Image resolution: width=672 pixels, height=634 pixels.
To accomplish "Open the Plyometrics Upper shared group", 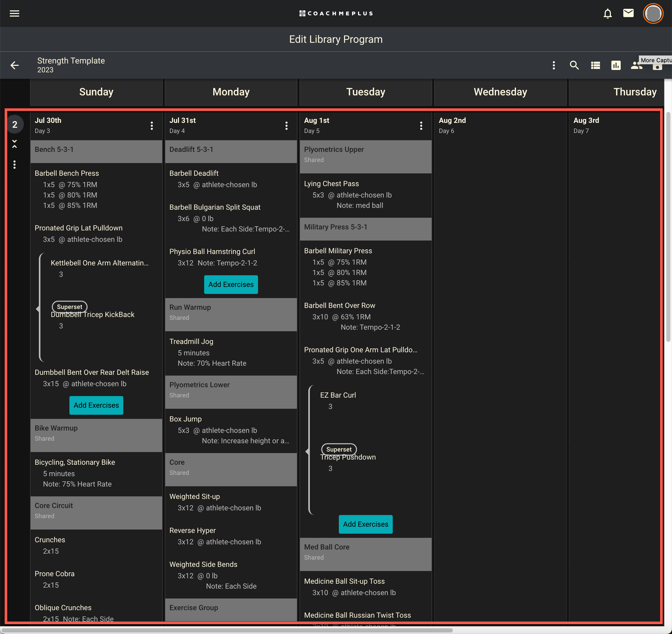I will pyautogui.click(x=366, y=157).
